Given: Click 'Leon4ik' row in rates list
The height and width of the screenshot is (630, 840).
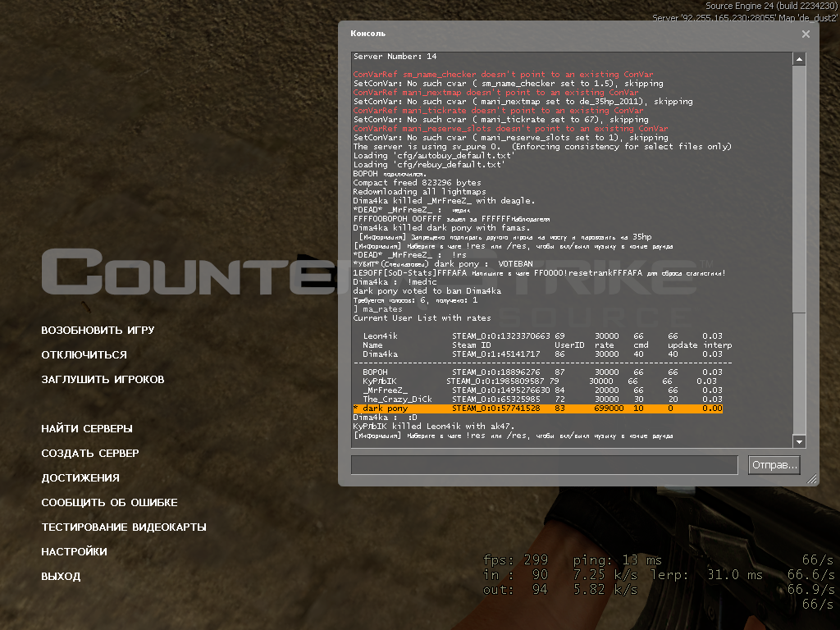Looking at the screenshot, I should click(x=543, y=336).
